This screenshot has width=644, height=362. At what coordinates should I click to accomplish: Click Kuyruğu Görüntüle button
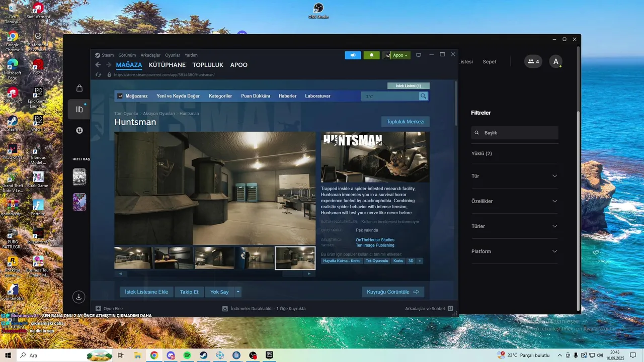[x=393, y=292]
